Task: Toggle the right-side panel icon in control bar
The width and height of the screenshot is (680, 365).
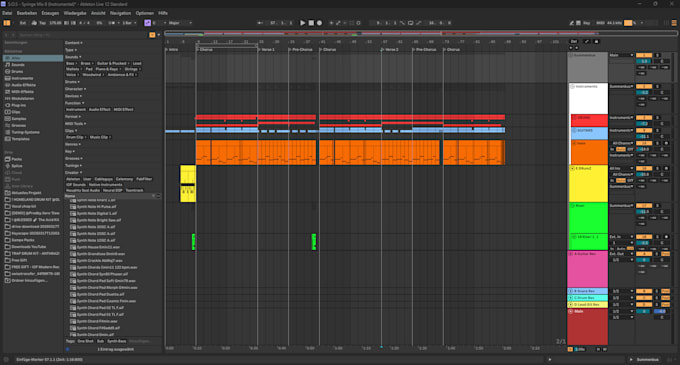Action: point(674,23)
